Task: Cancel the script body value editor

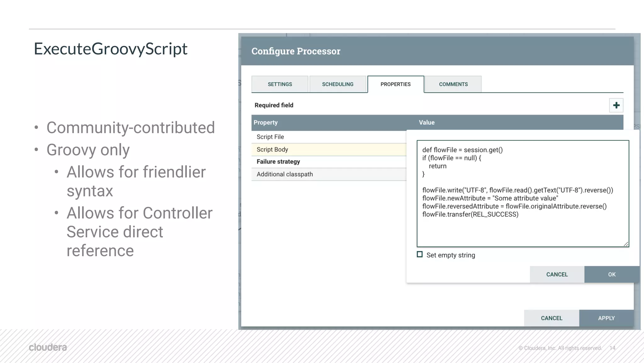Action: 557,274
